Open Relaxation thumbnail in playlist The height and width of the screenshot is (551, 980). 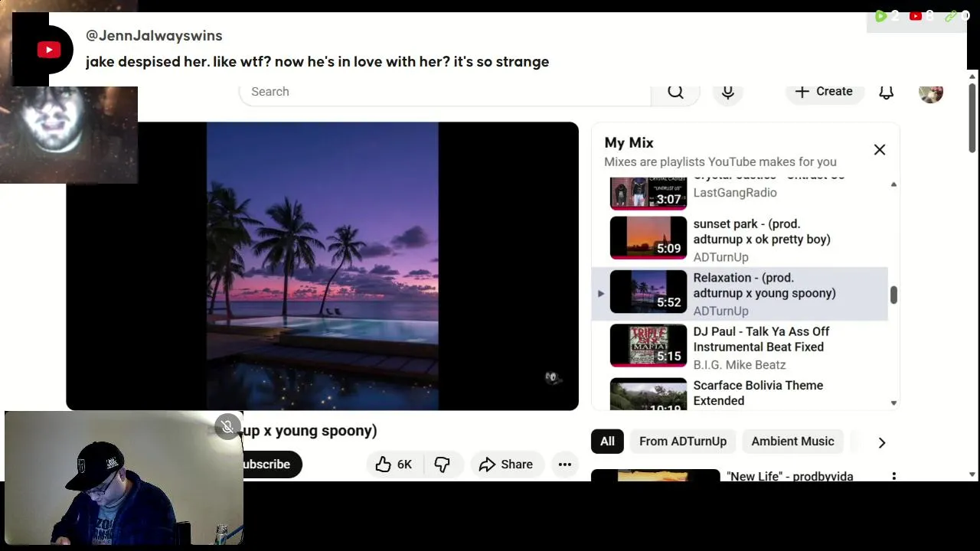click(x=648, y=292)
